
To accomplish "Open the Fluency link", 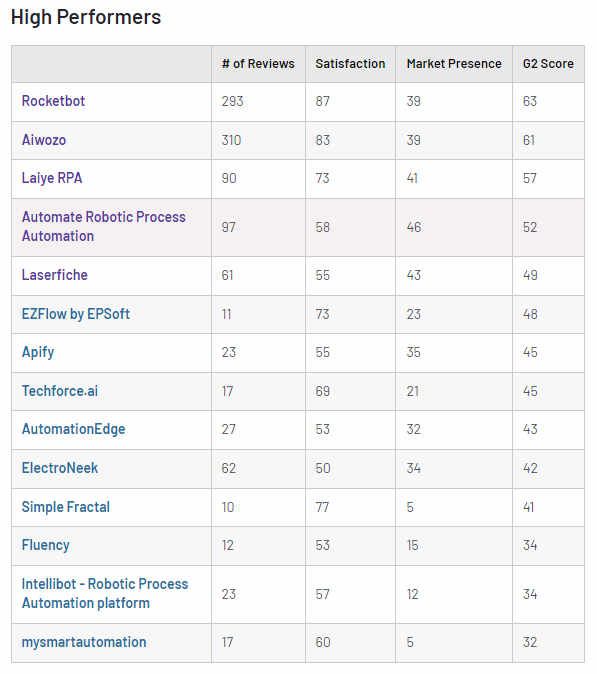I will click(x=46, y=545).
